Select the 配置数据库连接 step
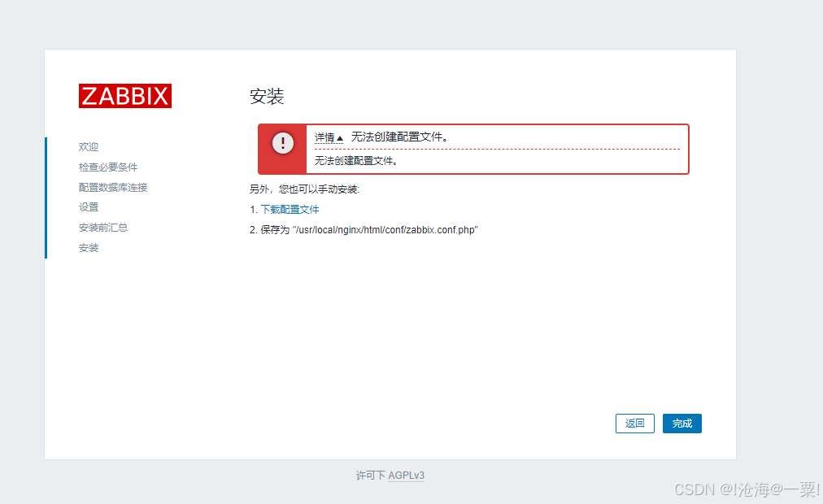823x504 pixels. [113, 187]
